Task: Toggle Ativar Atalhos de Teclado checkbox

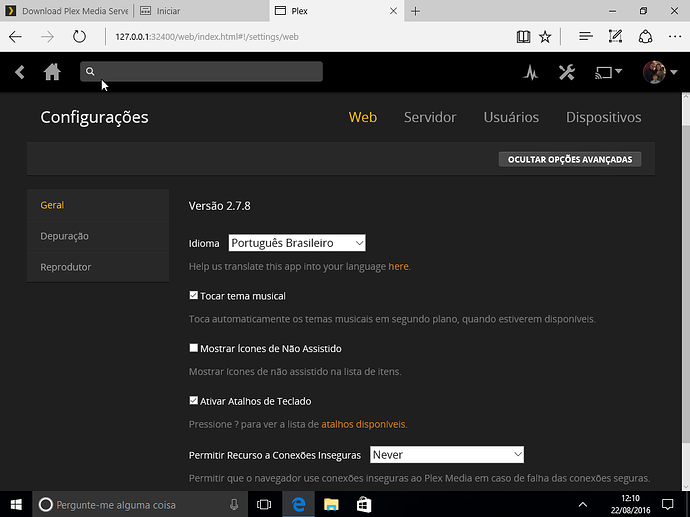Action: tap(193, 400)
